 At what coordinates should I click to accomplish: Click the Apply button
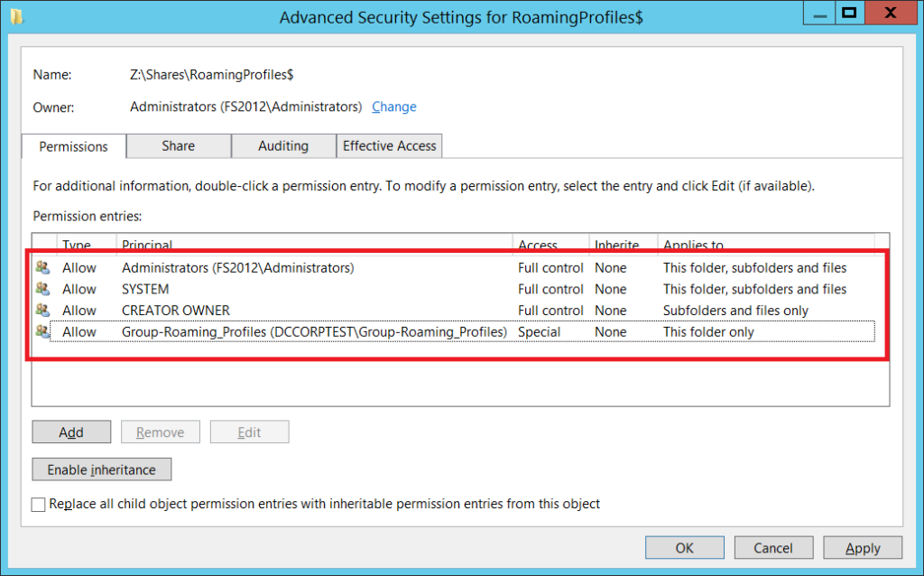click(863, 547)
